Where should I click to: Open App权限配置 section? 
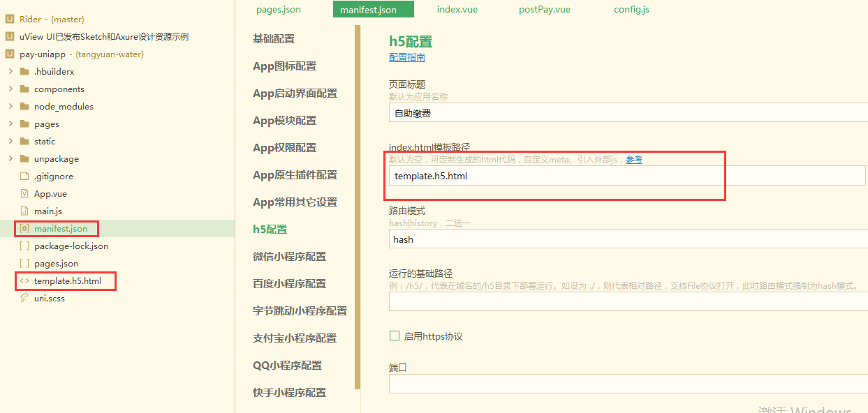pyautogui.click(x=284, y=148)
